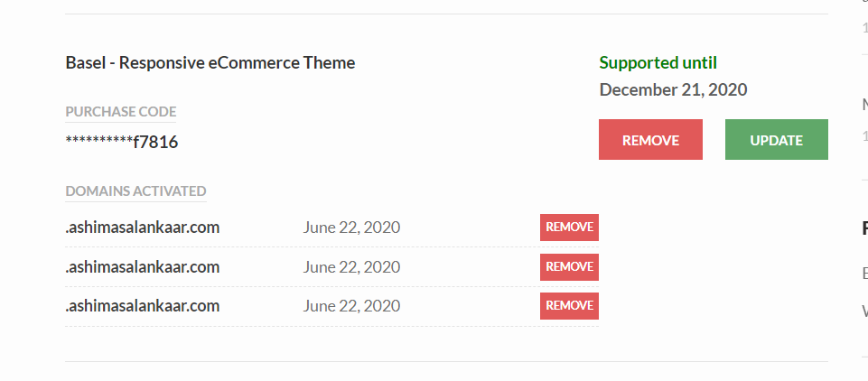Click the first domain's June 22, 2020 date
This screenshot has height=381, width=868.
point(351,228)
